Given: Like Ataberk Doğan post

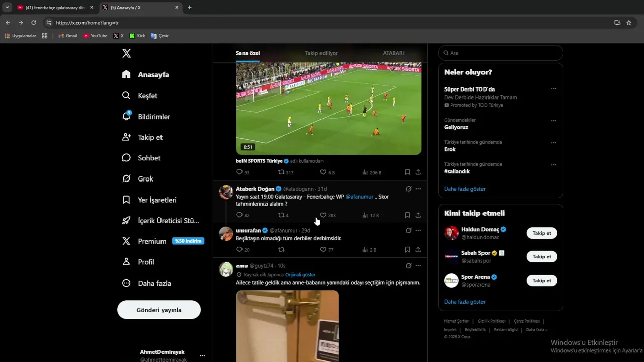Looking at the screenshot, I should click(328, 215).
